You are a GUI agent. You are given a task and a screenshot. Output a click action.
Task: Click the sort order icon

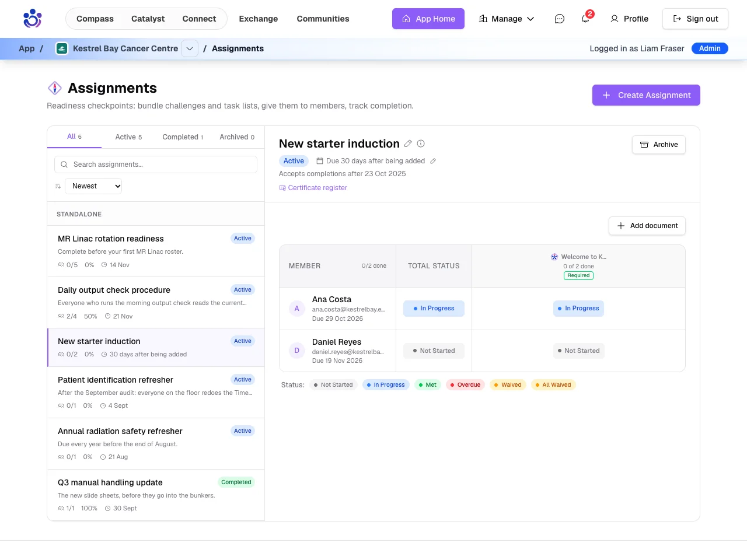58,186
